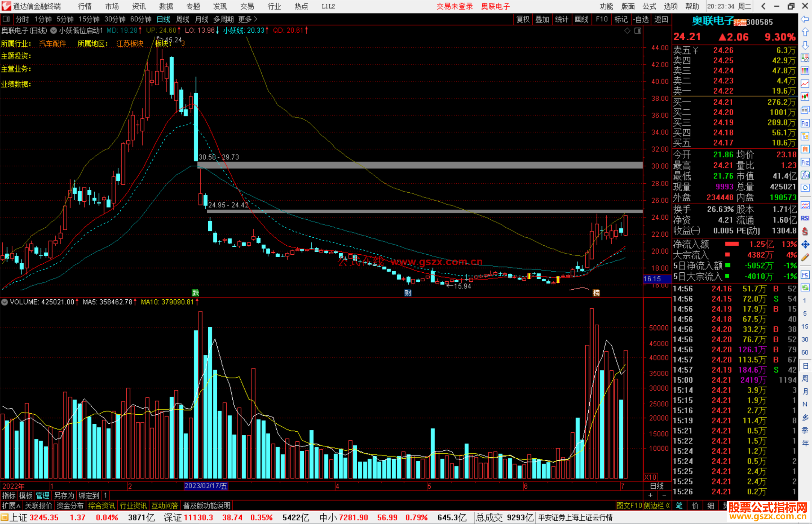This screenshot has height=524, width=812.
Task: Click the RSI indicator sidebar icon
Action: pyautogui.click(x=805, y=218)
